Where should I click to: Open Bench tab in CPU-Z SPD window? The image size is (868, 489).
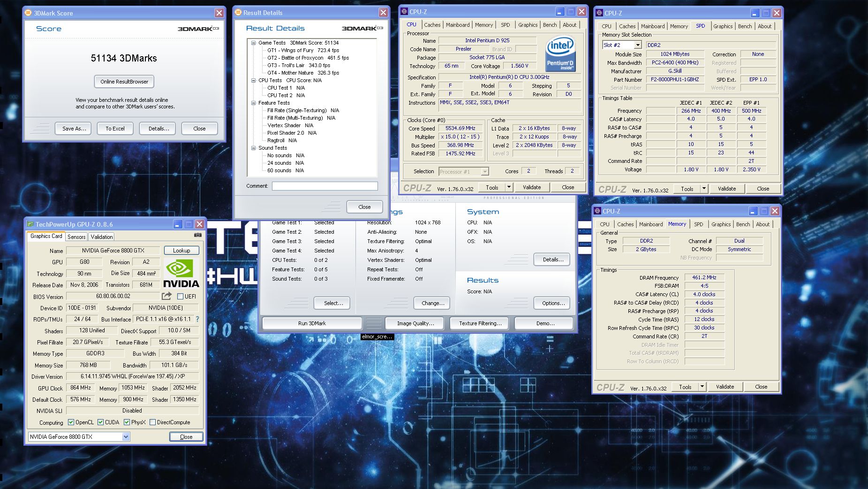coord(745,26)
